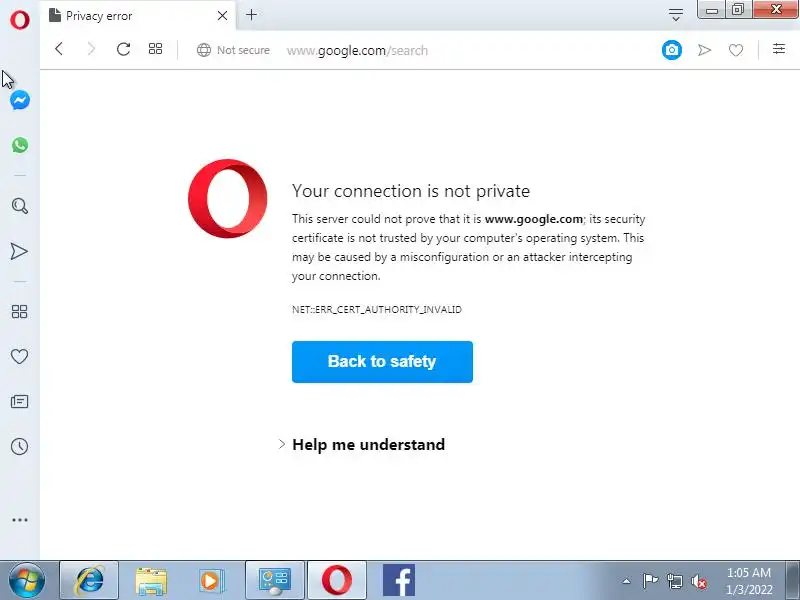Open the sidebar news icon
Image resolution: width=800 pixels, height=600 pixels.
[x=19, y=401]
